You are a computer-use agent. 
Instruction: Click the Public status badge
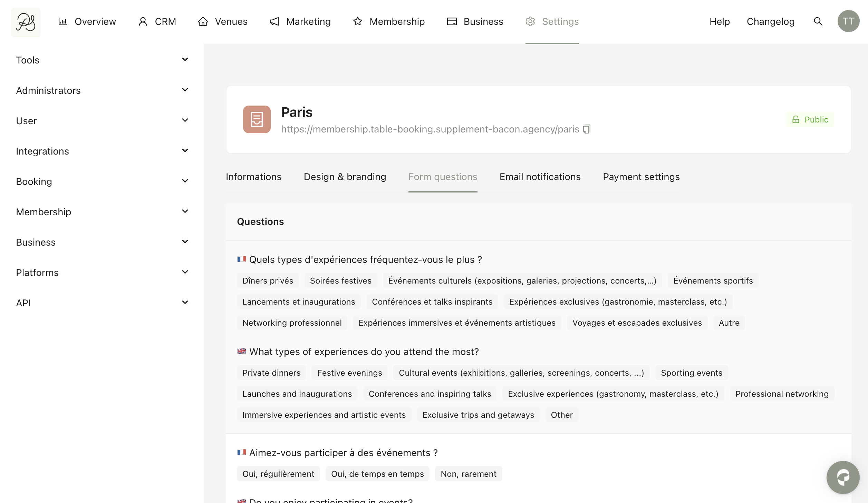[810, 119]
